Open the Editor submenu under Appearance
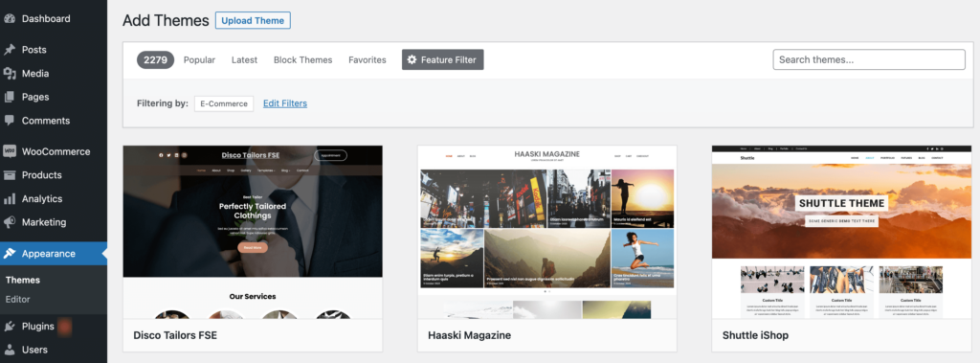Viewport: 980px width, 363px height. pos(17,299)
